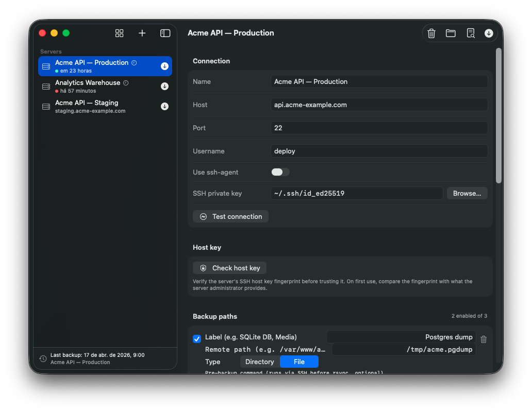Open the log viewer icon in toolbar

tap(471, 33)
